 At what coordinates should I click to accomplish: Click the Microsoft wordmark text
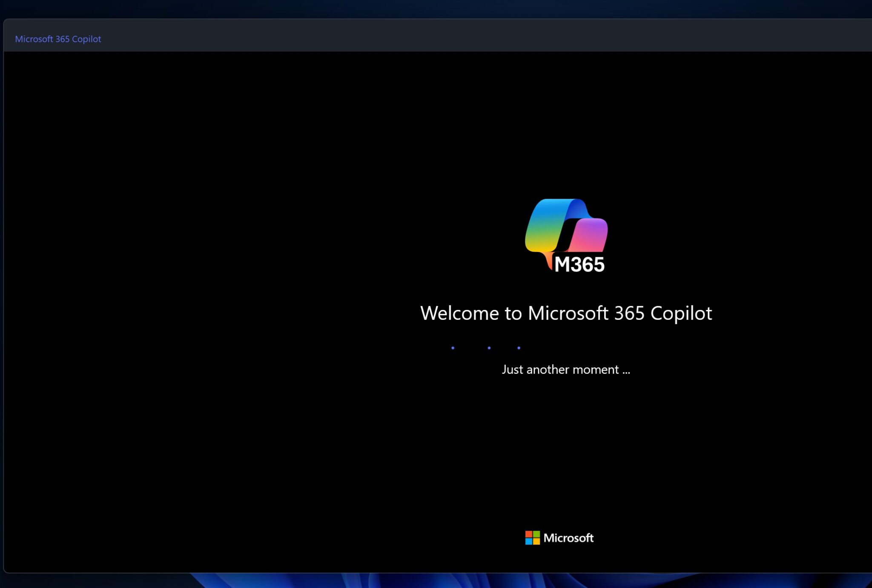point(569,538)
